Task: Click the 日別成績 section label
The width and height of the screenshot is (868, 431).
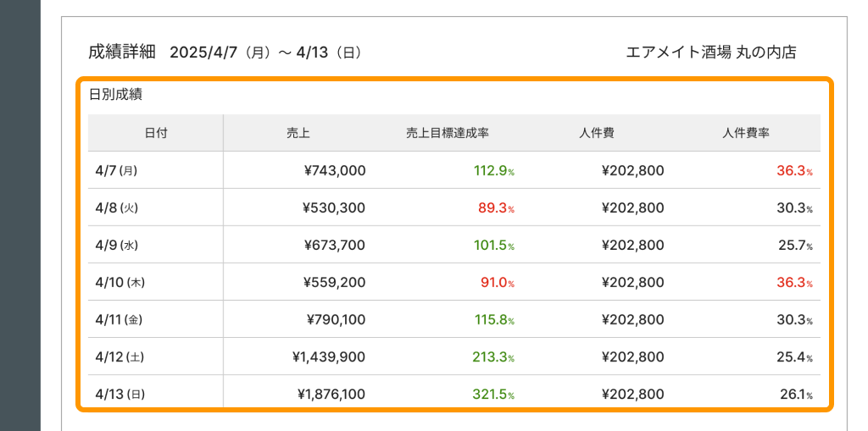Action: tap(115, 95)
